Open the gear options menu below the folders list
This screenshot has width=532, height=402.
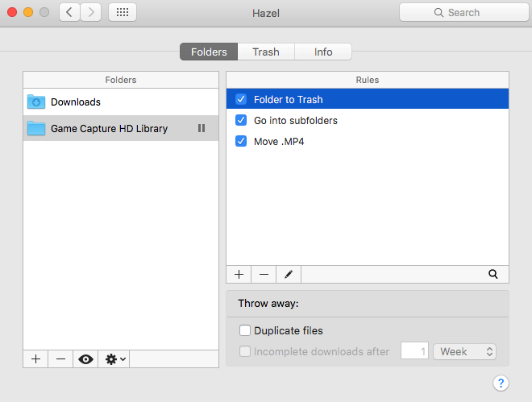(x=115, y=359)
